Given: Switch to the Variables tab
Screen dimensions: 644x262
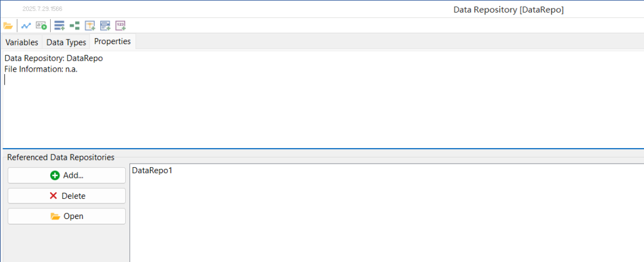Looking at the screenshot, I should coord(22,42).
